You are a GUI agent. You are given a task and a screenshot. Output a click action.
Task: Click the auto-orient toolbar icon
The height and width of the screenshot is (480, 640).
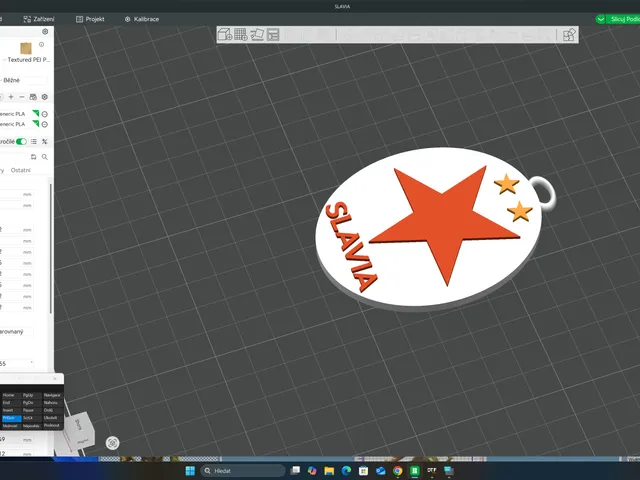pos(257,34)
